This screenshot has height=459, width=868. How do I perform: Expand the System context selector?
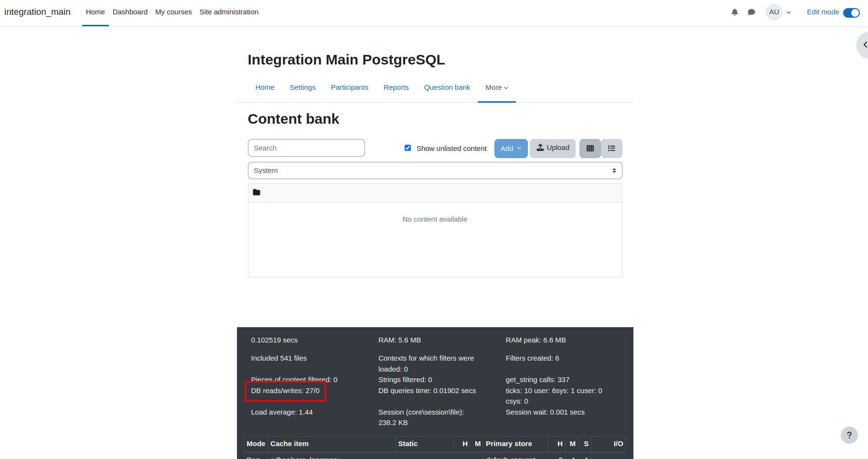(435, 171)
